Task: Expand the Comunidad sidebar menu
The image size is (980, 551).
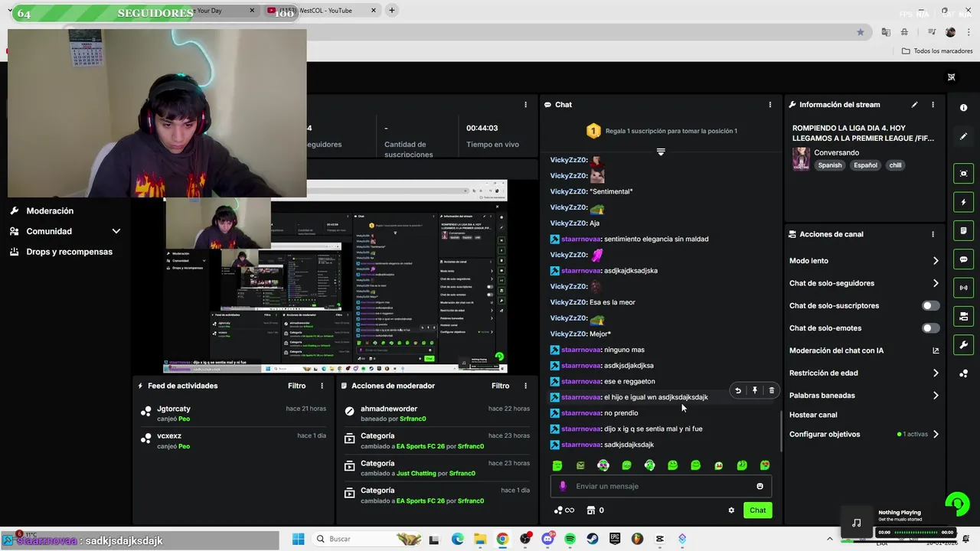Action: [116, 231]
